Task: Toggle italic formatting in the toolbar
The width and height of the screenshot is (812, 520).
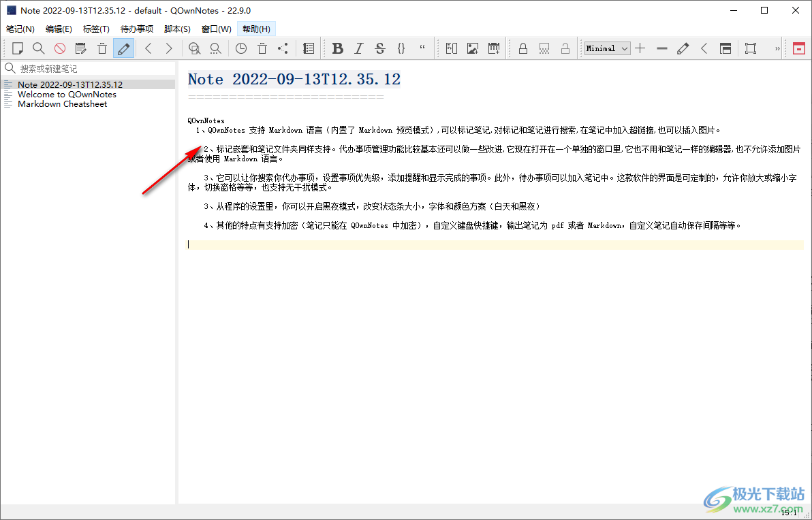Action: (359, 48)
